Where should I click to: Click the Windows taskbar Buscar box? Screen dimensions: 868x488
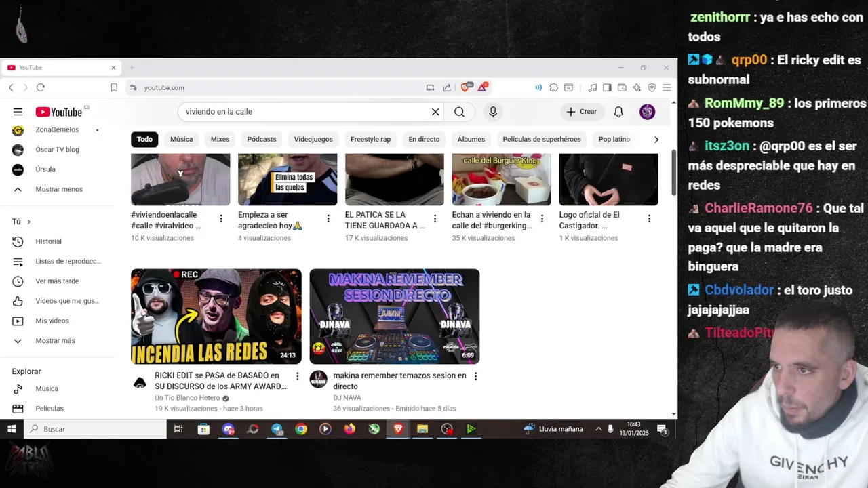pos(96,429)
